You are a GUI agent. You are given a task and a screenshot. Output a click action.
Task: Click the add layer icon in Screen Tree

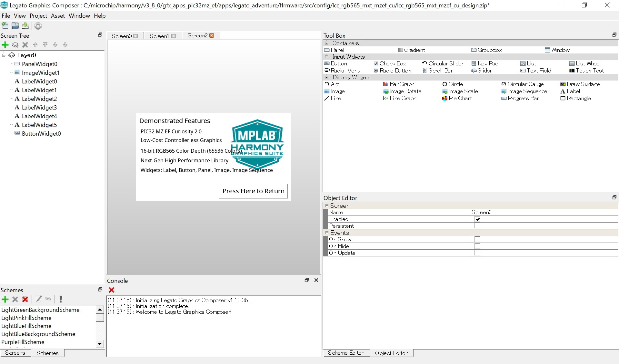(15, 45)
